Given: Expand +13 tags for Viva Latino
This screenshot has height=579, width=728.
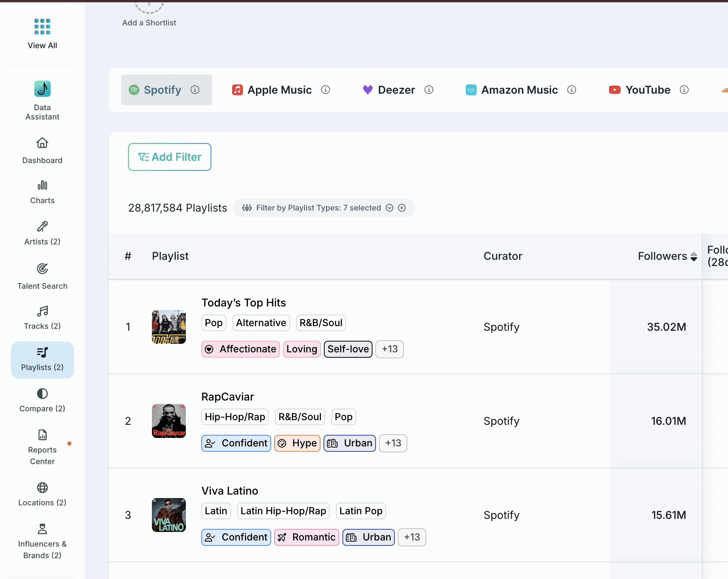Looking at the screenshot, I should pos(412,537).
